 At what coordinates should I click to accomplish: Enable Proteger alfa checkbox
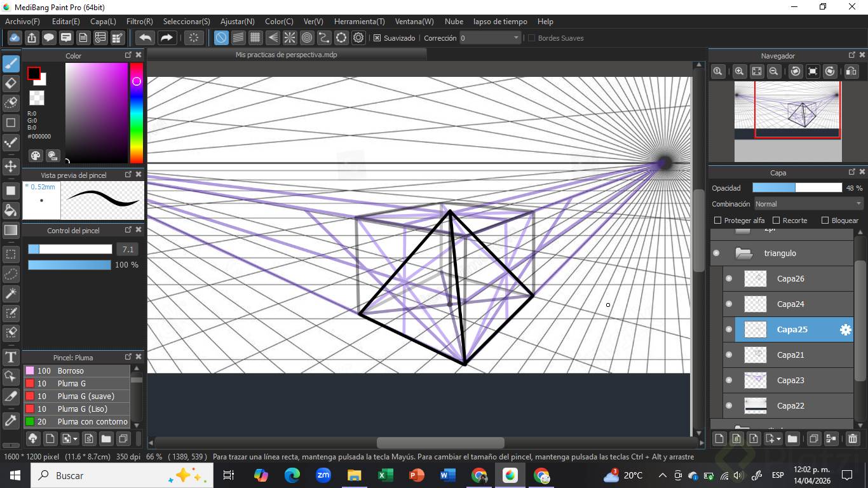pos(718,220)
